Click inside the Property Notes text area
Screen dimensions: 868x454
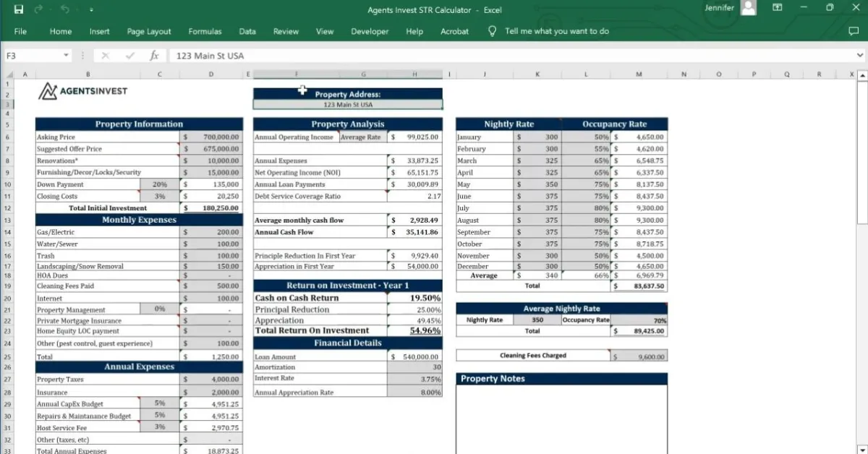(x=562, y=419)
